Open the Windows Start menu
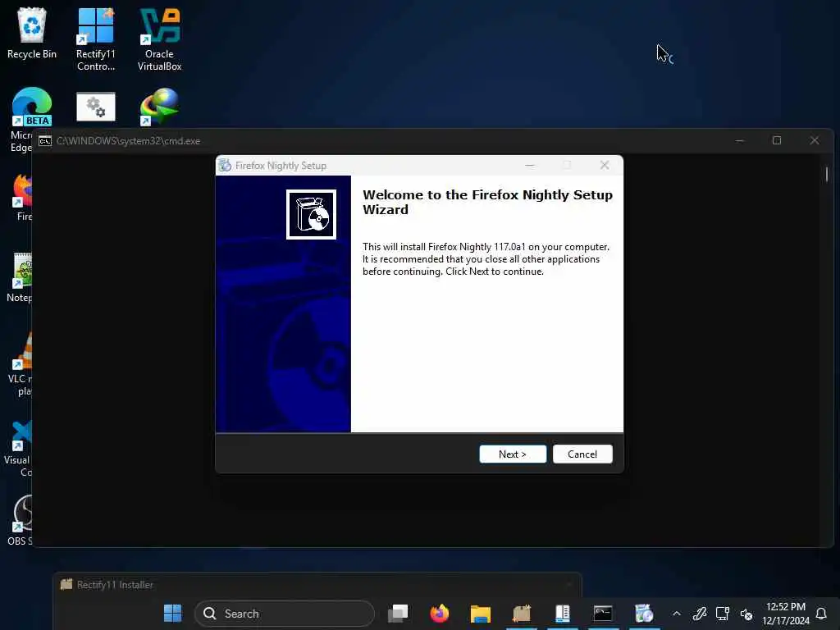Viewport: 840px width, 630px height. pos(172,614)
